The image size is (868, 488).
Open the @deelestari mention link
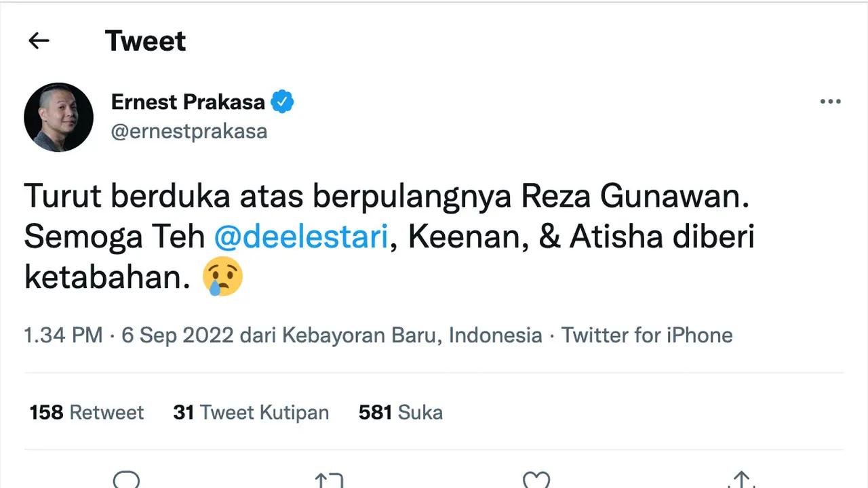click(301, 237)
